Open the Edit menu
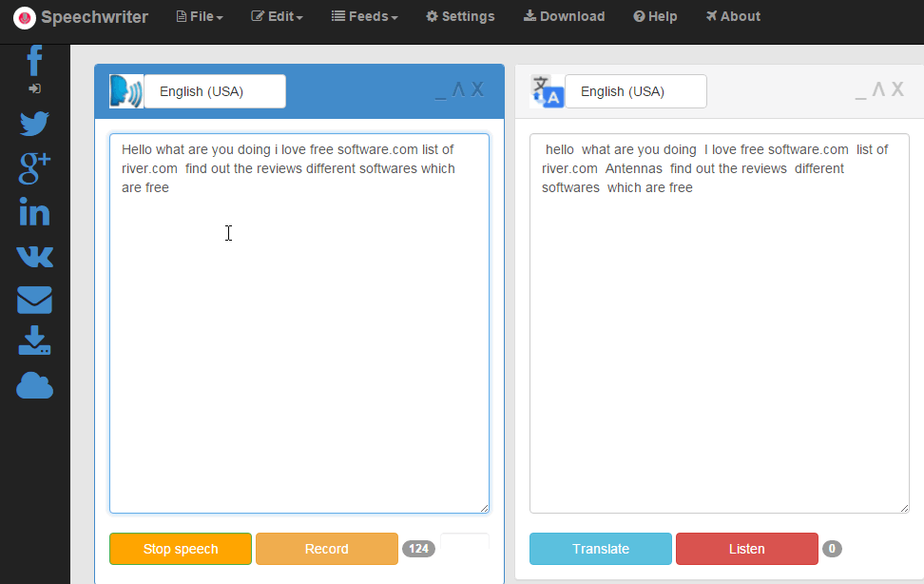This screenshot has width=924, height=584. coord(277,16)
